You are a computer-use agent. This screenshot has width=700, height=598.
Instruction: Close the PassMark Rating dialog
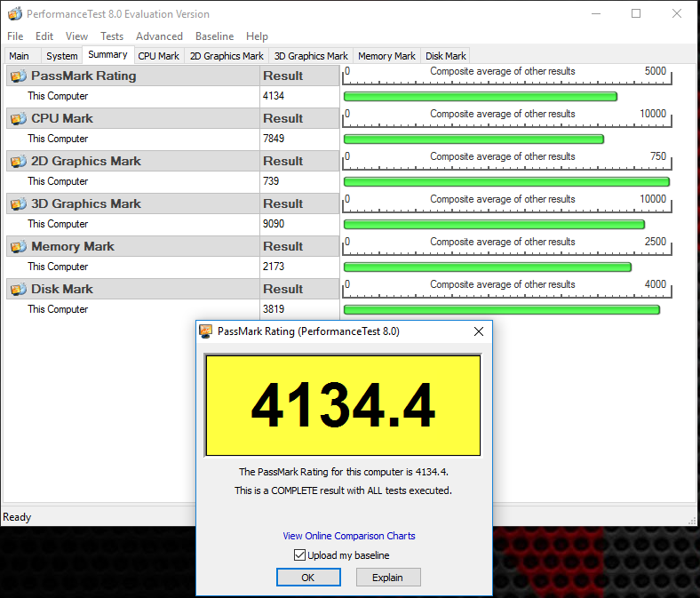pyautogui.click(x=479, y=331)
